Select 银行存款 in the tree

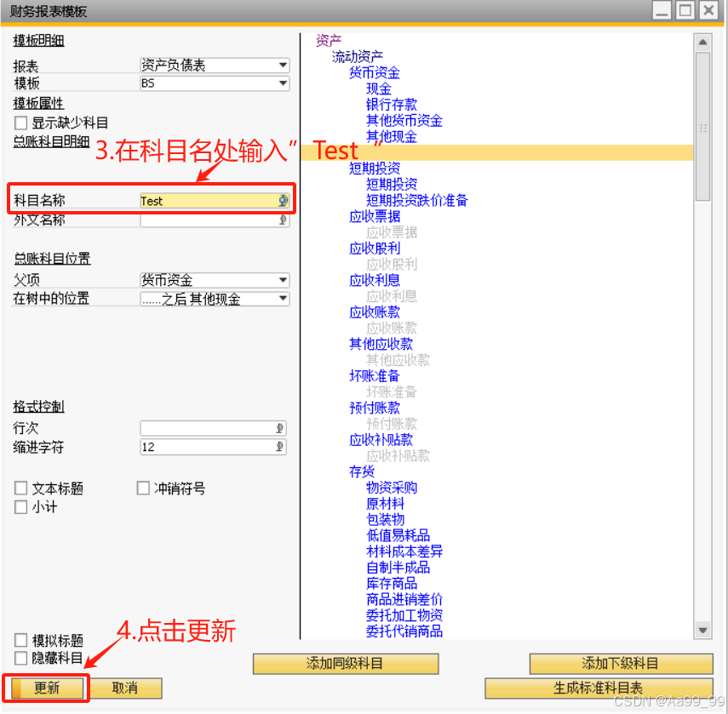pos(392,105)
